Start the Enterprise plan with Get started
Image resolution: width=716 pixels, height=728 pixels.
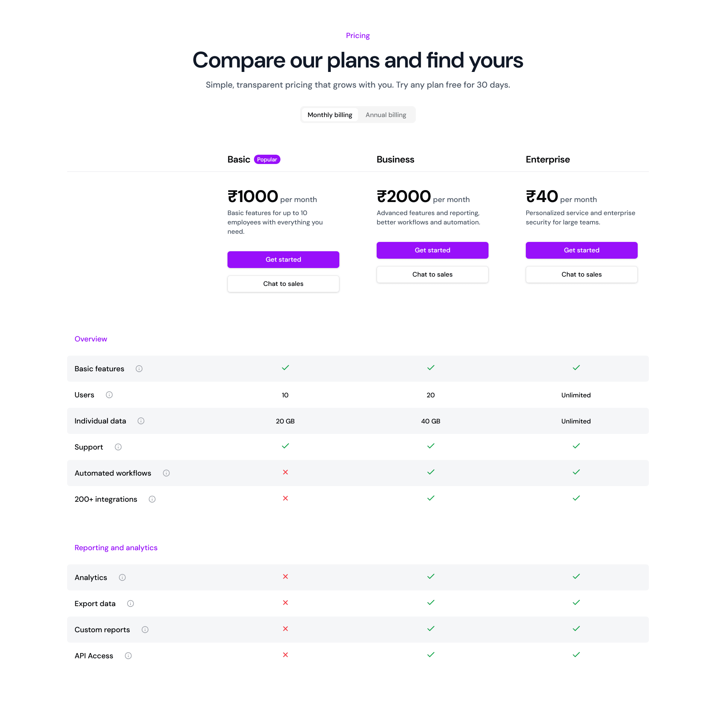tap(581, 250)
